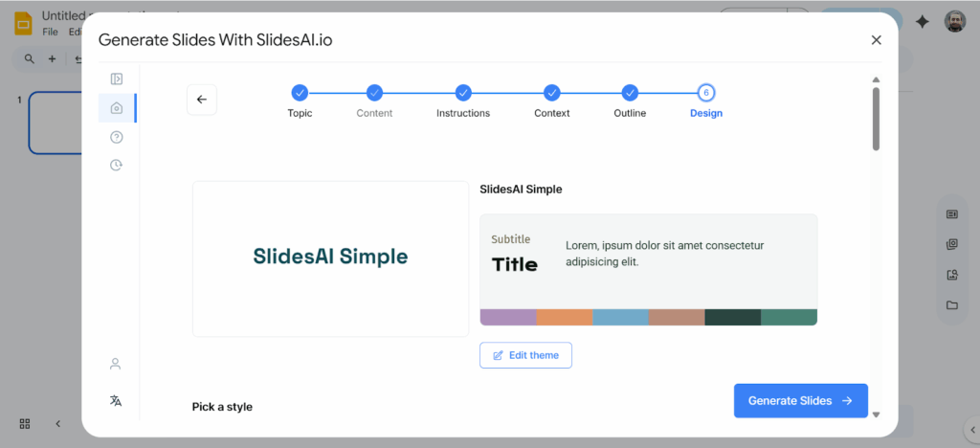Image resolution: width=980 pixels, height=448 pixels.
Task: Go to the Content step
Action: click(374, 93)
